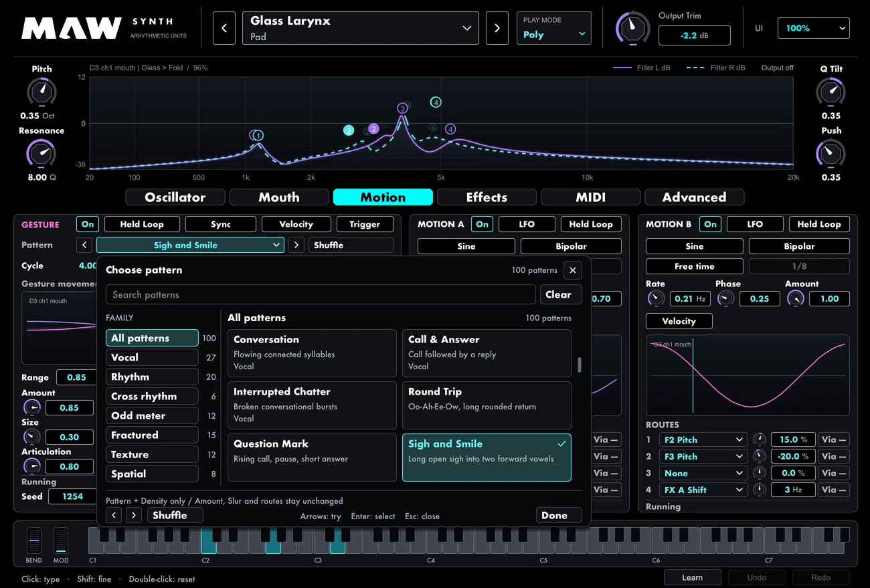Screen dimensions: 870x588
Task: Toggle the Gesture On switch
Action: click(x=88, y=224)
